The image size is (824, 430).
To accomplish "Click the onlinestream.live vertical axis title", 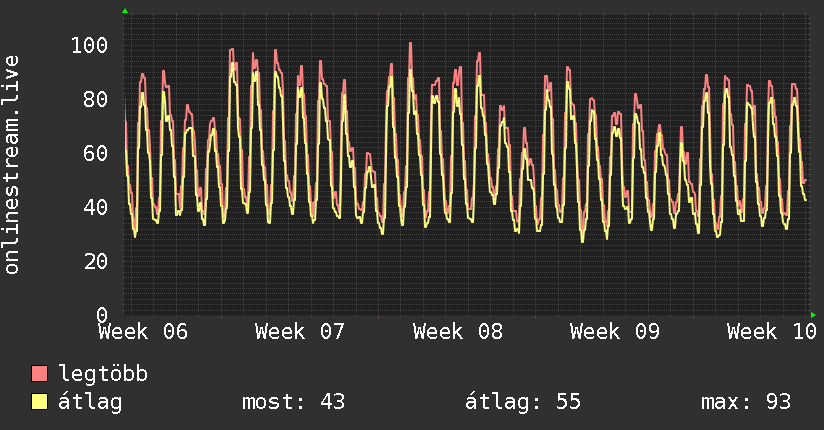I will click(11, 165).
